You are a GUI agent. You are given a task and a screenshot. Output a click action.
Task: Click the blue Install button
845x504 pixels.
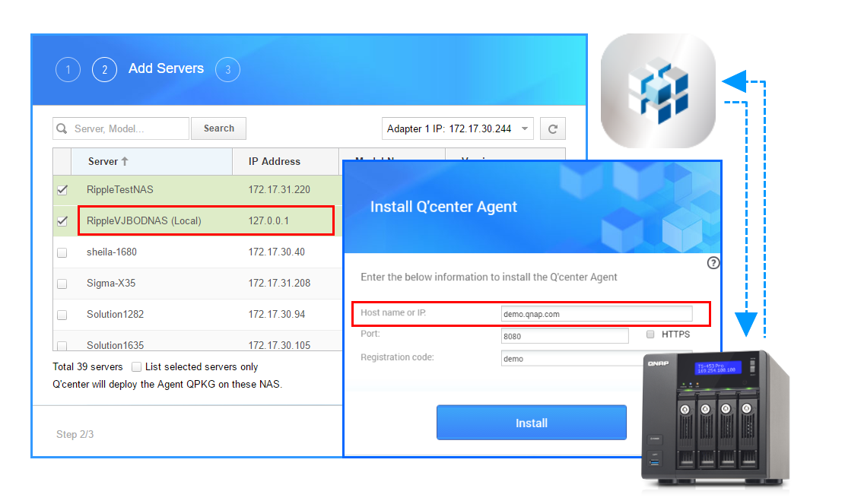click(531, 423)
